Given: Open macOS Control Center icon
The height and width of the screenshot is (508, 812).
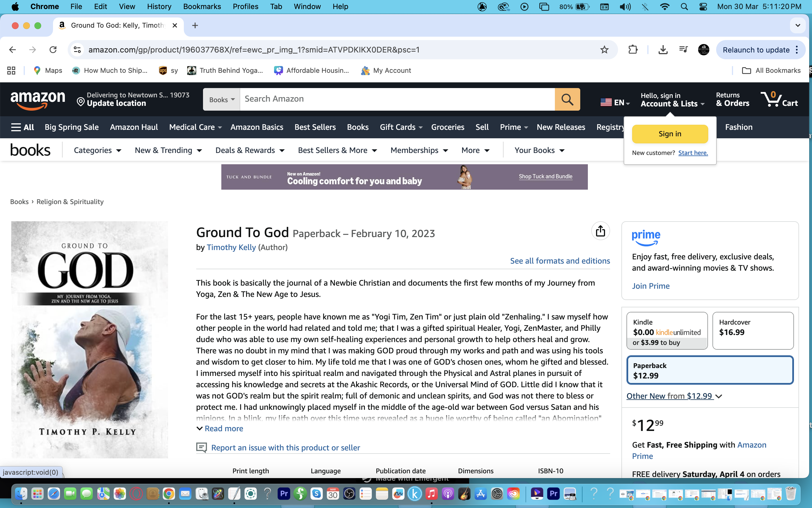Looking at the screenshot, I should (703, 7).
